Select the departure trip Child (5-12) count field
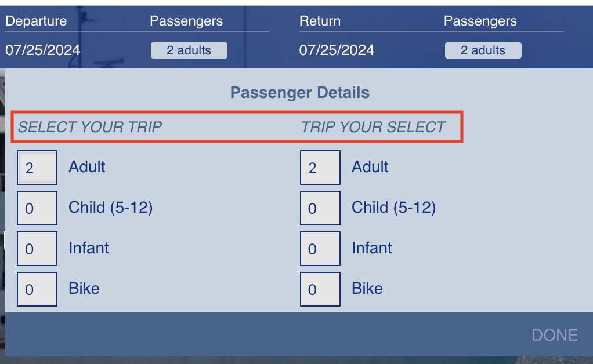593x364 pixels. click(37, 208)
